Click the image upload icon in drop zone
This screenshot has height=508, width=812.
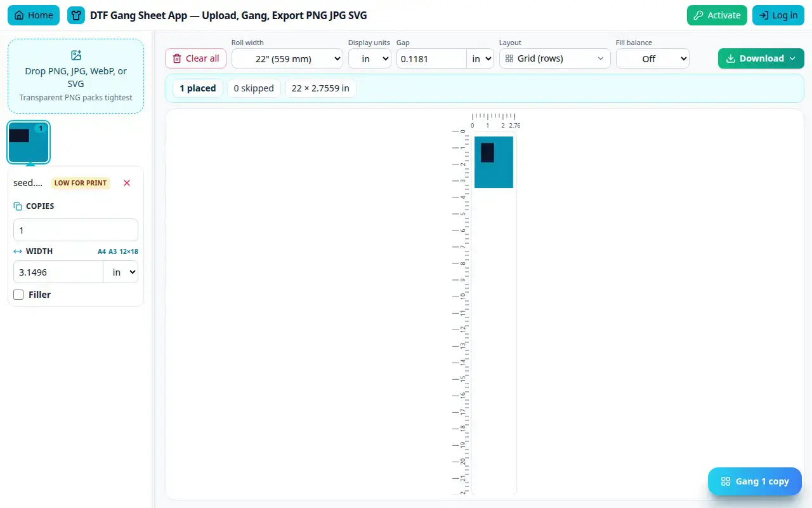click(76, 55)
